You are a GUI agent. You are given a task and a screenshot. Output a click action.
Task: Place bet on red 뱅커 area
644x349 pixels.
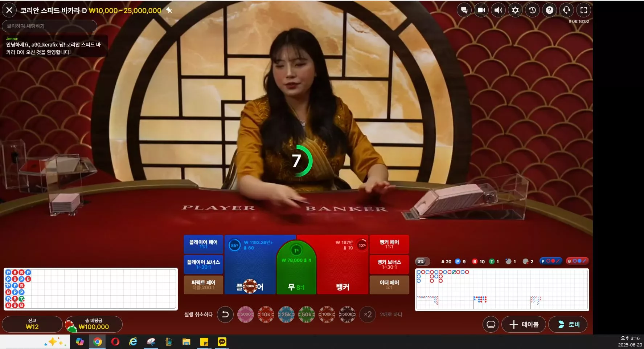click(x=342, y=264)
